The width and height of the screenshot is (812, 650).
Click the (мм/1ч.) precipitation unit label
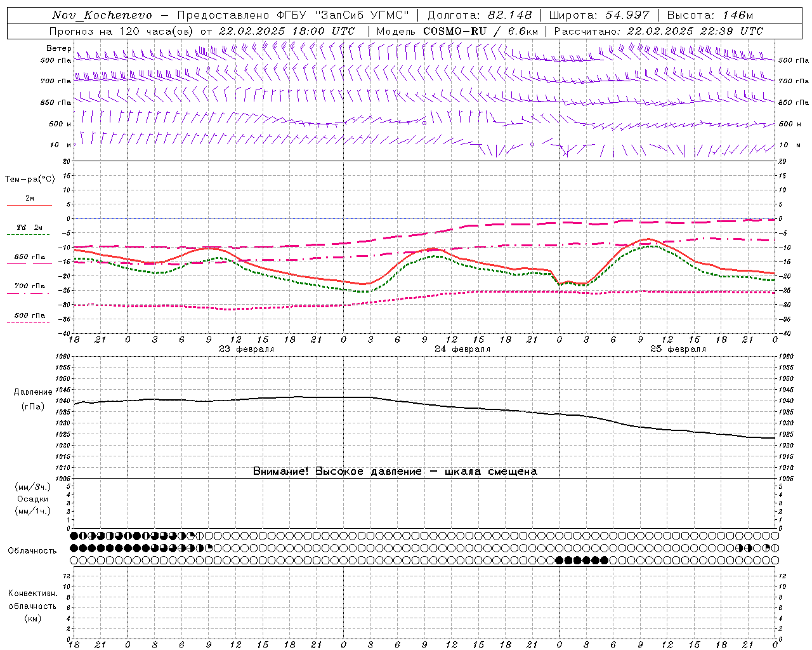[33, 511]
